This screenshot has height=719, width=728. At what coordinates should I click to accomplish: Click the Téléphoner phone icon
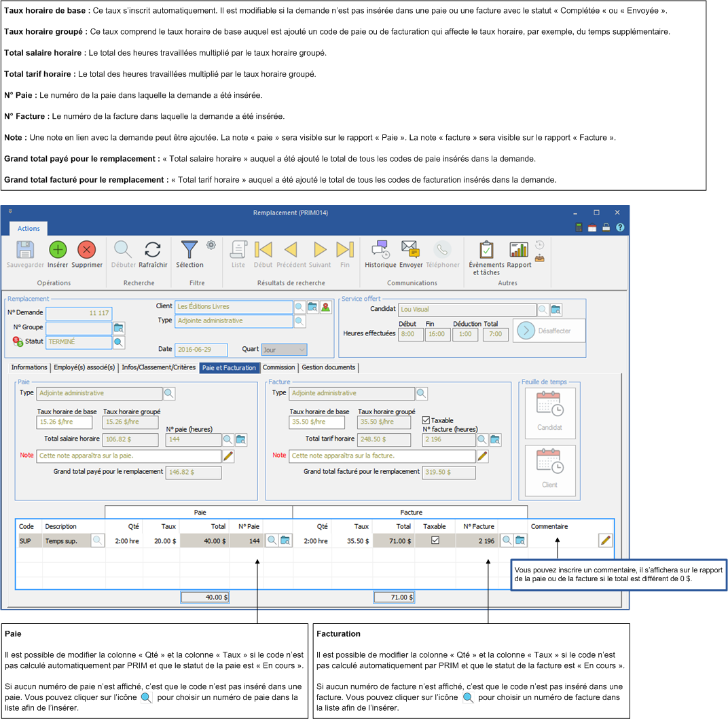click(x=443, y=250)
